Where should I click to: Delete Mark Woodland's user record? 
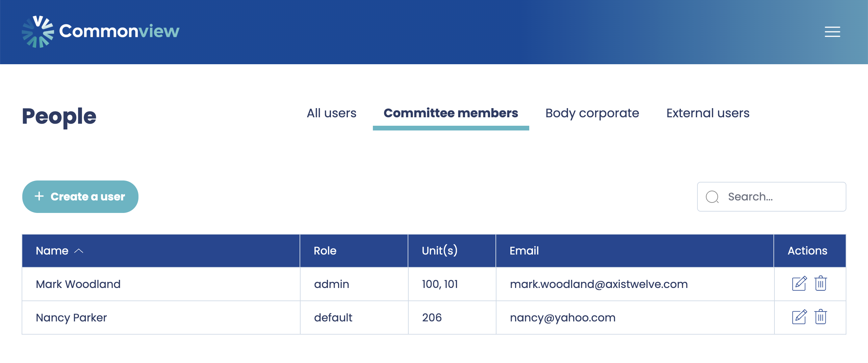820,284
